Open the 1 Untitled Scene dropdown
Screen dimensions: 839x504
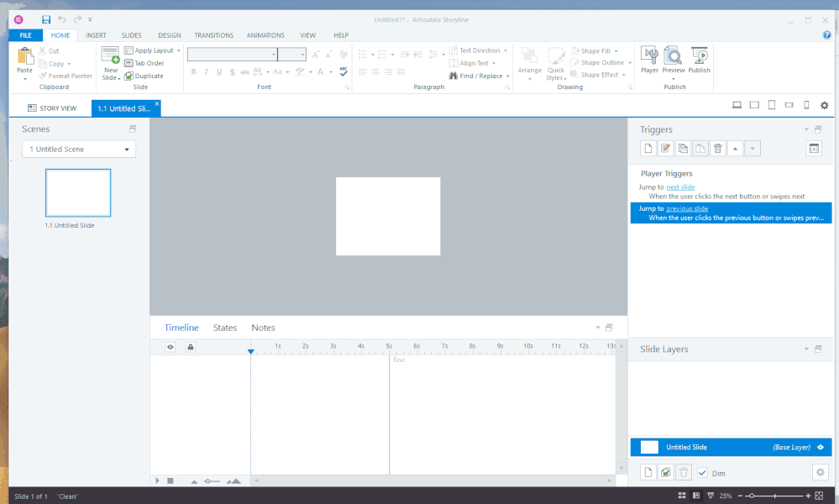pyautogui.click(x=79, y=150)
